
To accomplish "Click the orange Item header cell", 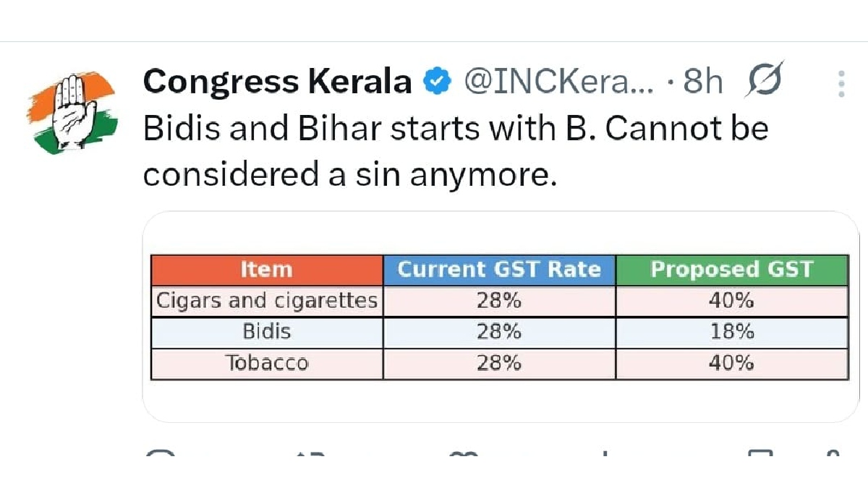I will point(266,270).
